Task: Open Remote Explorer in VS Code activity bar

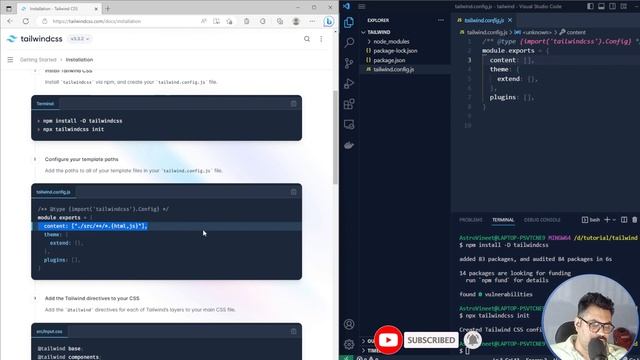Action: 349,124
